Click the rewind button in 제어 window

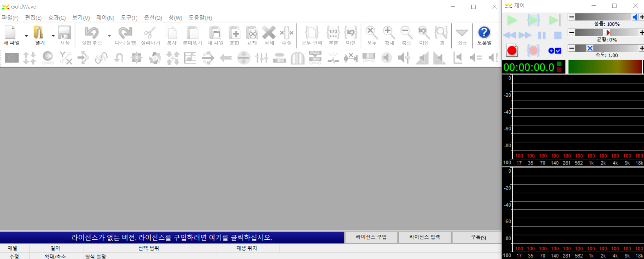[509, 35]
